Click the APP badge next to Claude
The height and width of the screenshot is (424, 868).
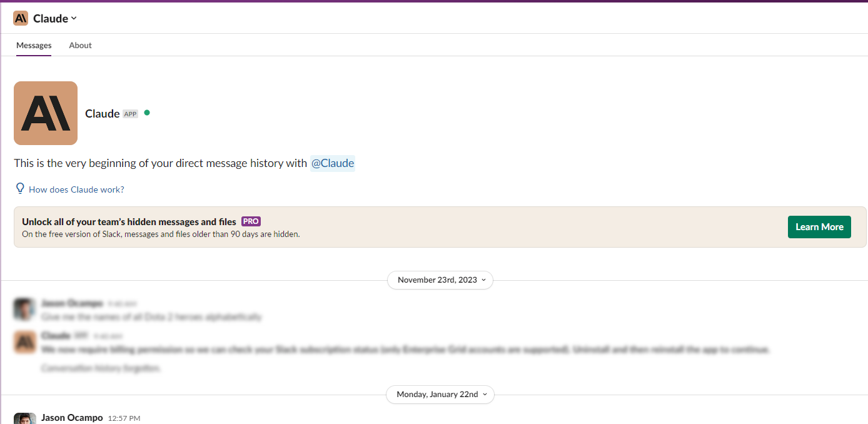[130, 114]
